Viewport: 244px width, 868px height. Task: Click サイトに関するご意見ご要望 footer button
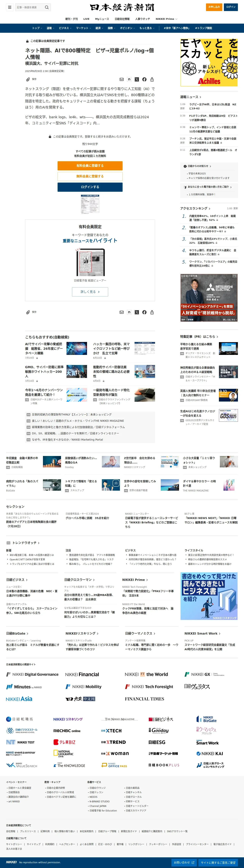point(218,862)
